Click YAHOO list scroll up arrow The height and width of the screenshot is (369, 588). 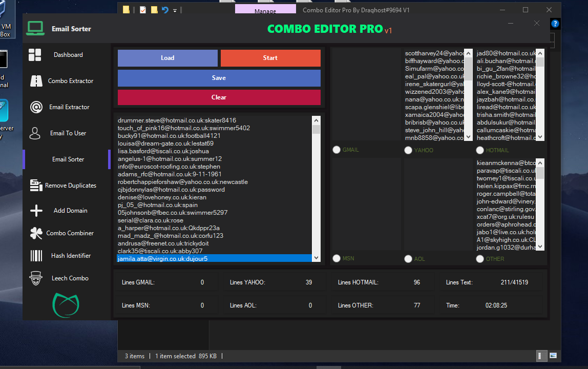[468, 53]
